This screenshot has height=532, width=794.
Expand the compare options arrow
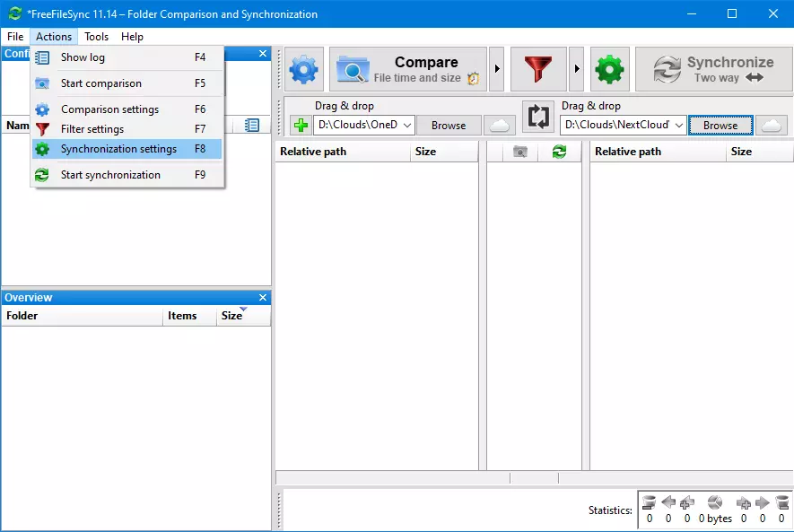click(497, 69)
